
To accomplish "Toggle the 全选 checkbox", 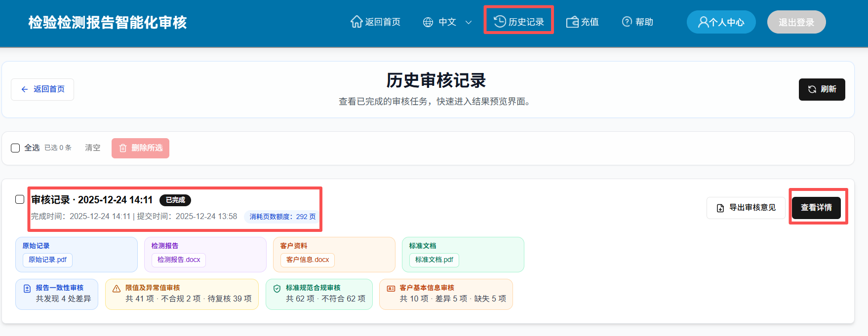I will pyautogui.click(x=15, y=148).
